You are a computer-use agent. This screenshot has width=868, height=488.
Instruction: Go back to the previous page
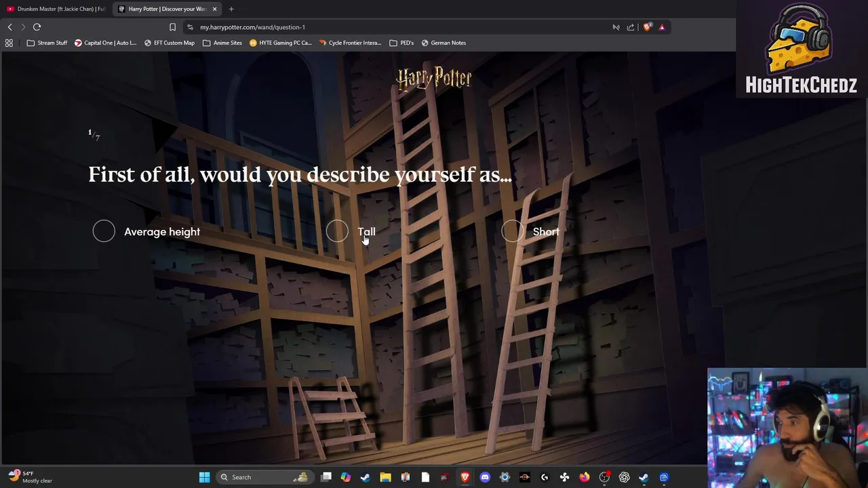(x=9, y=27)
